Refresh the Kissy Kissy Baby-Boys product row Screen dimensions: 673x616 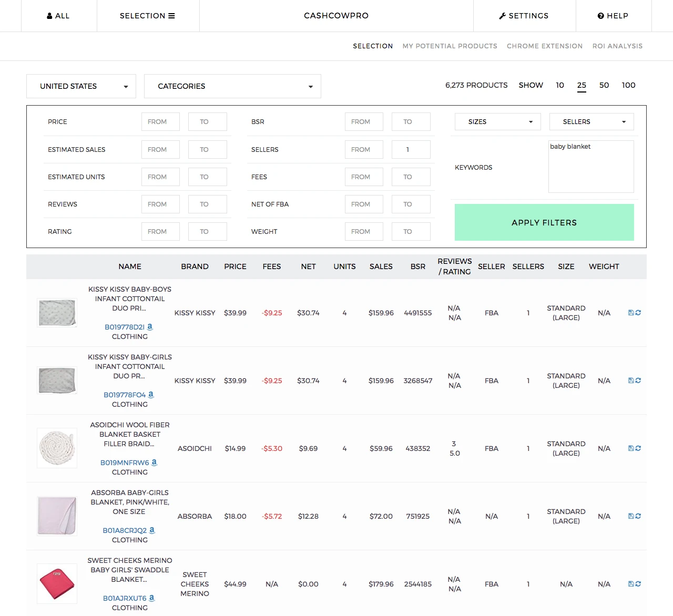tap(638, 313)
